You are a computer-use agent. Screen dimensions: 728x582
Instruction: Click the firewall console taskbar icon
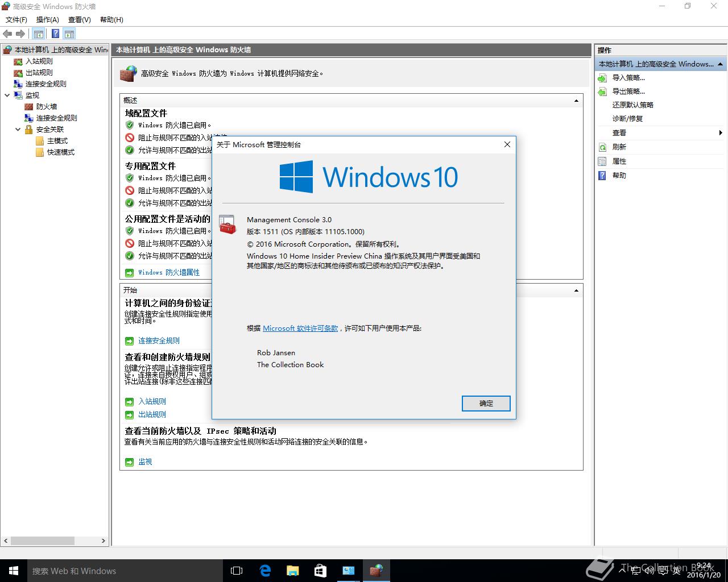point(376,571)
